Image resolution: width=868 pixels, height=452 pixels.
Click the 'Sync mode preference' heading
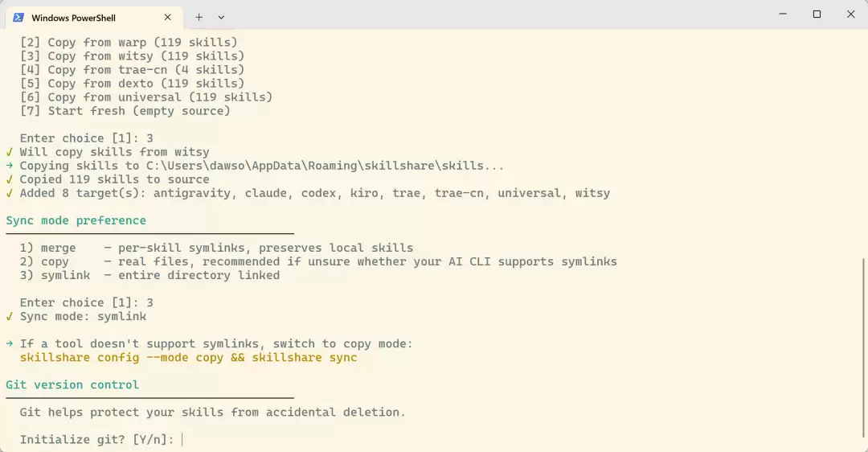76,220
